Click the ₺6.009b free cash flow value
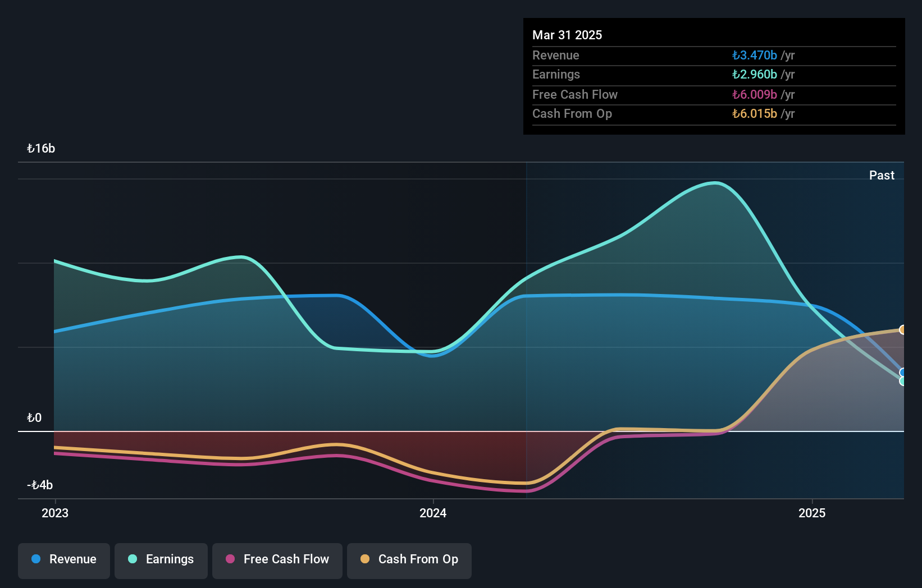This screenshot has height=588, width=922. (755, 95)
